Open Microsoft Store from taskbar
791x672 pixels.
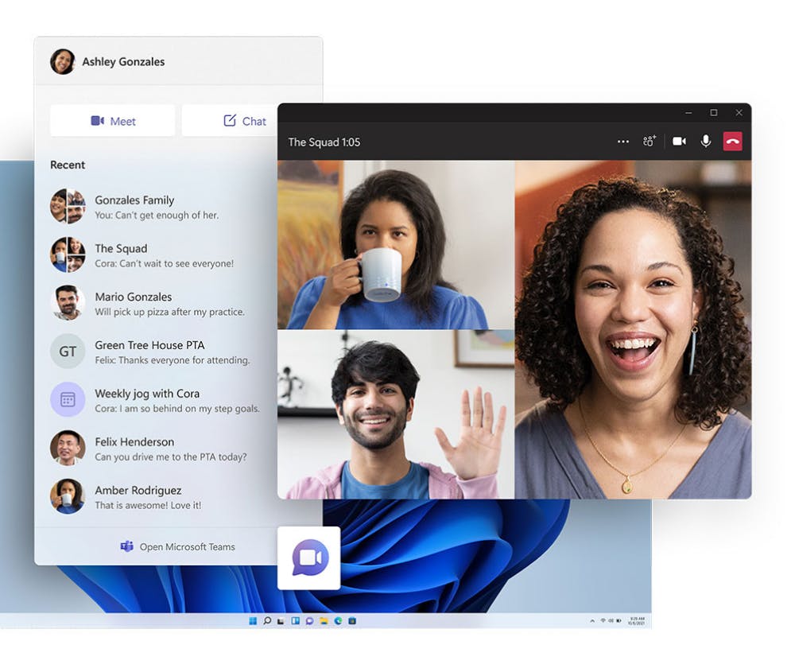pyautogui.click(x=352, y=620)
